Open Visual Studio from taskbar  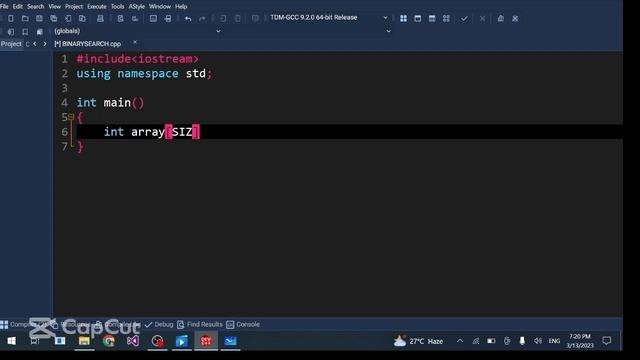(133, 341)
